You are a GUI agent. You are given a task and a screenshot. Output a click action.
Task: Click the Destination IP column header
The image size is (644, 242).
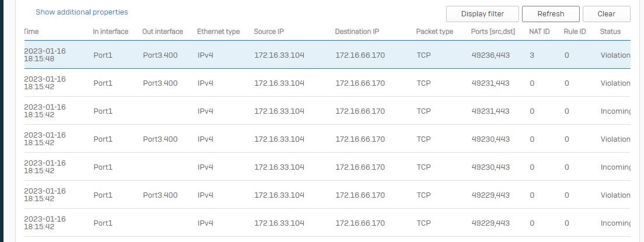pyautogui.click(x=357, y=31)
